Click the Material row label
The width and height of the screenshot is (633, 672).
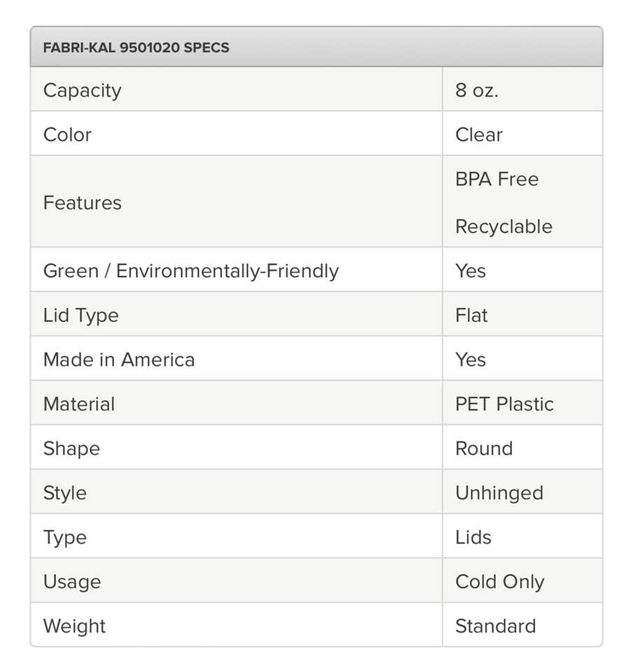click(78, 404)
